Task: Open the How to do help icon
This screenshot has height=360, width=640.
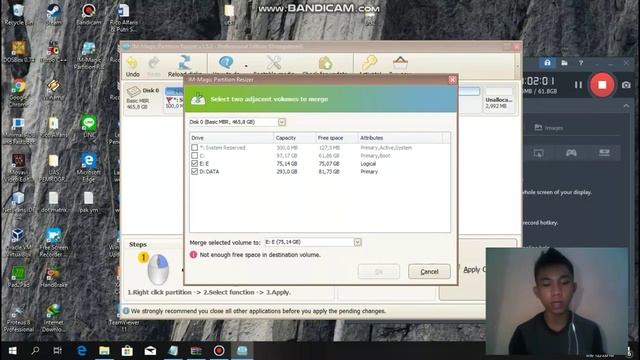Action: 226,62
